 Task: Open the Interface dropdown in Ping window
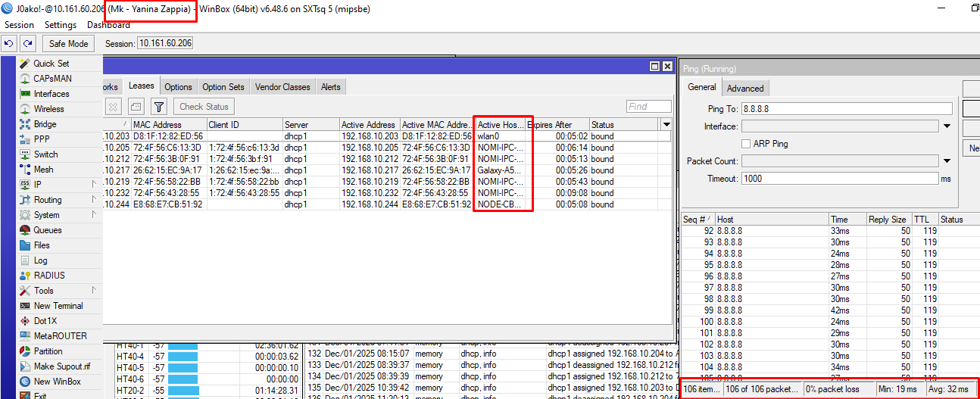tap(947, 126)
